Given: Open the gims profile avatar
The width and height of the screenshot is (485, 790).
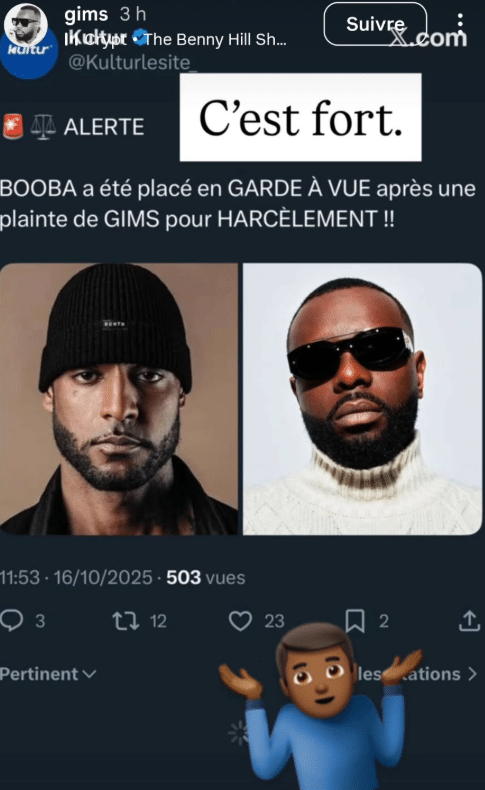Looking at the screenshot, I should coord(25,25).
